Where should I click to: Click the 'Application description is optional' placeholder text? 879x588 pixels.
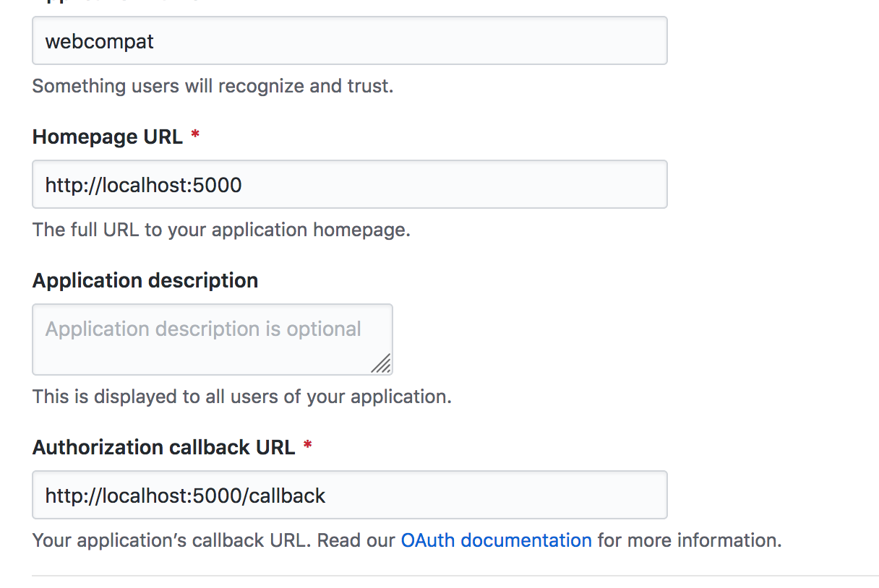pos(203,329)
